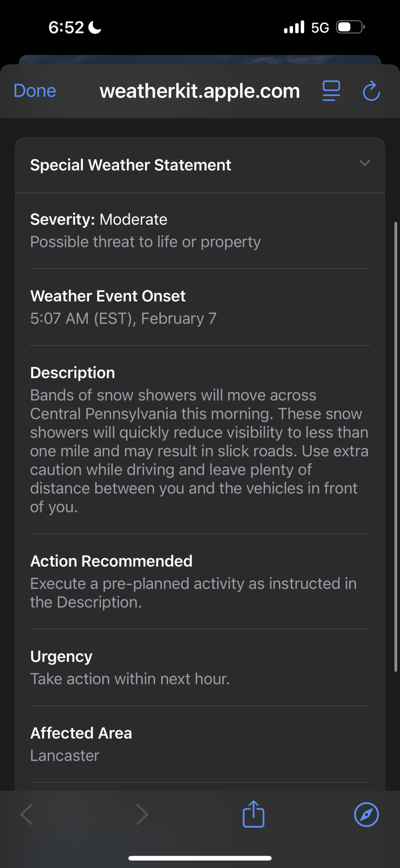
Task: Go back using the back arrow
Action: pyautogui.click(x=27, y=815)
